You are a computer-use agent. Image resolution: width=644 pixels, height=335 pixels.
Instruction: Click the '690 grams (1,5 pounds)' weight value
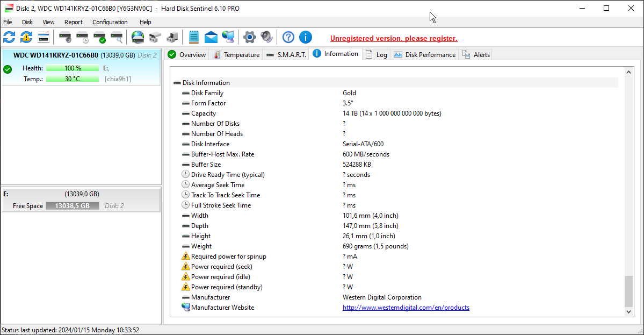(x=375, y=246)
